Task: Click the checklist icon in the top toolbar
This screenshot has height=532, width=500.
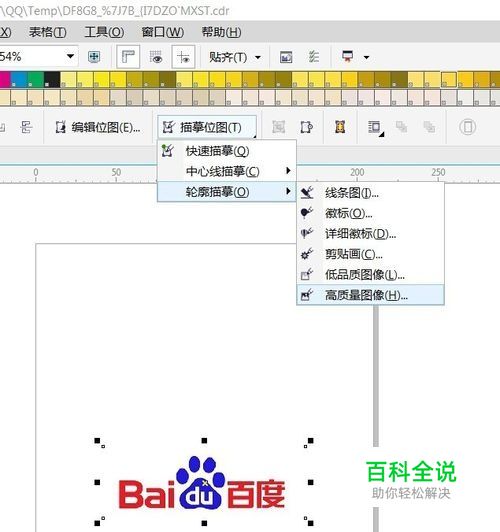Action: (x=314, y=57)
